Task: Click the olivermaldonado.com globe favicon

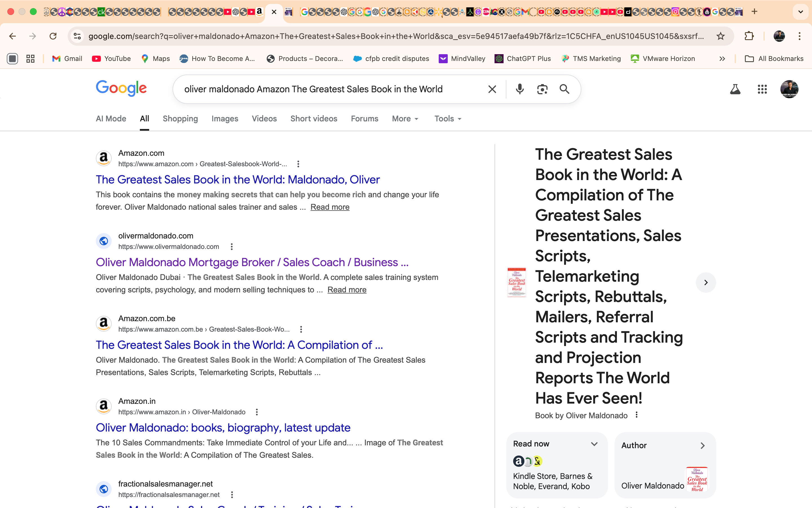Action: click(104, 241)
